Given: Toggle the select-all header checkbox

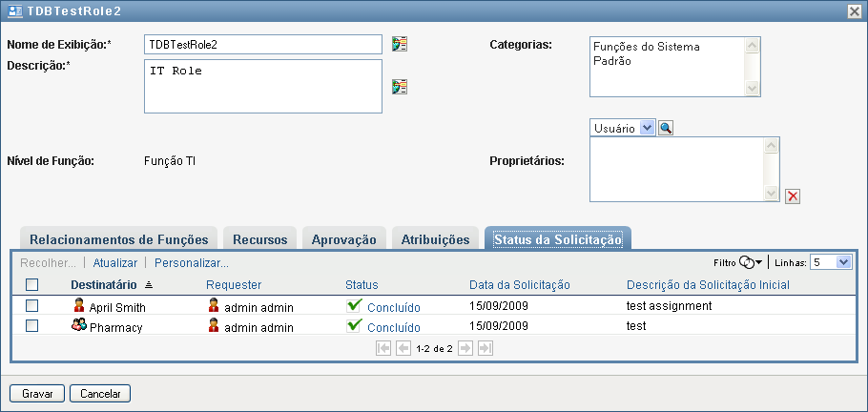Looking at the screenshot, I should tap(32, 284).
